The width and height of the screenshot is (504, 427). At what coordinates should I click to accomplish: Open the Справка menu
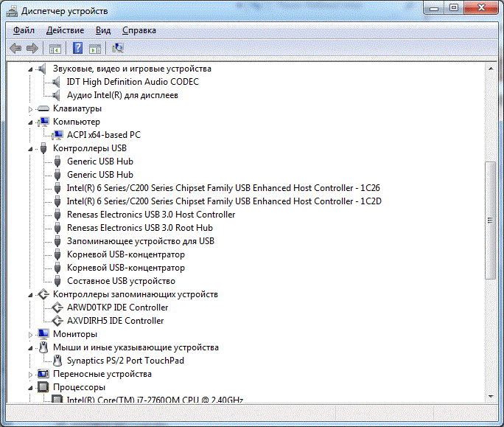tap(139, 30)
